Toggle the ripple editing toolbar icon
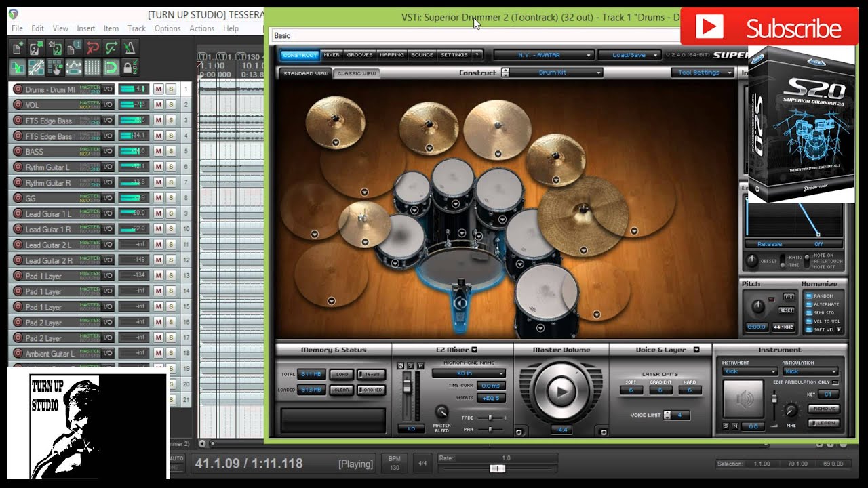Image resolution: width=868 pixels, height=488 pixels. point(56,67)
